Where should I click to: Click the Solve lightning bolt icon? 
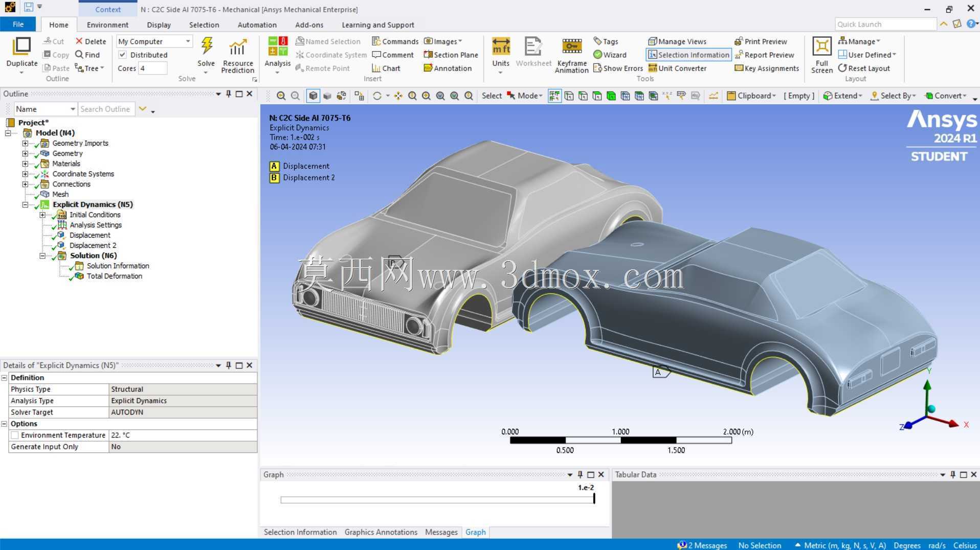(207, 47)
